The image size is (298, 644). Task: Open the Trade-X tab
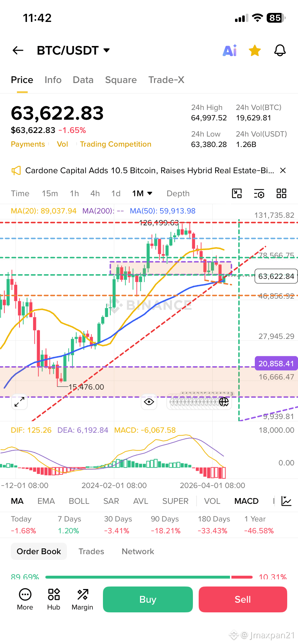(166, 80)
